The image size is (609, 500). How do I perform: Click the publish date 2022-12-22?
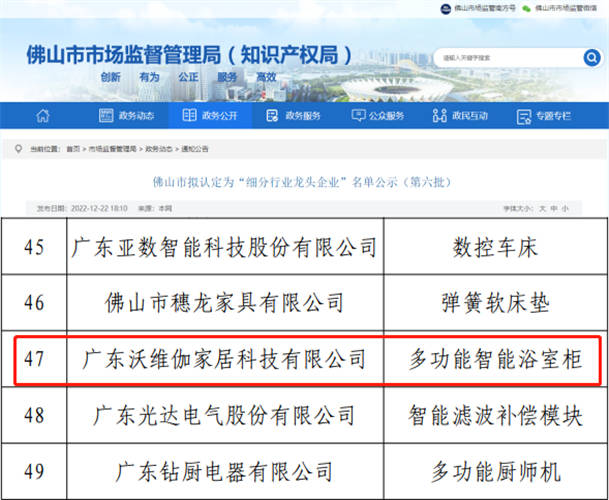pyautogui.click(x=99, y=209)
